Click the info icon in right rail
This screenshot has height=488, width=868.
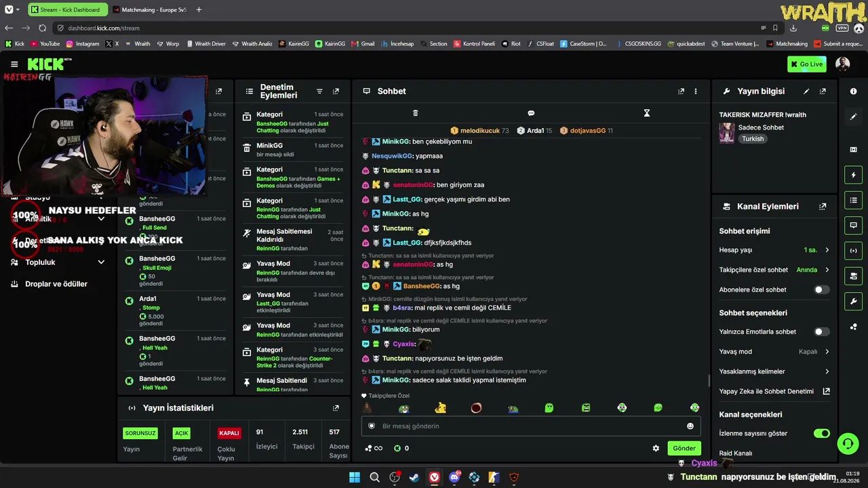pos(853,91)
